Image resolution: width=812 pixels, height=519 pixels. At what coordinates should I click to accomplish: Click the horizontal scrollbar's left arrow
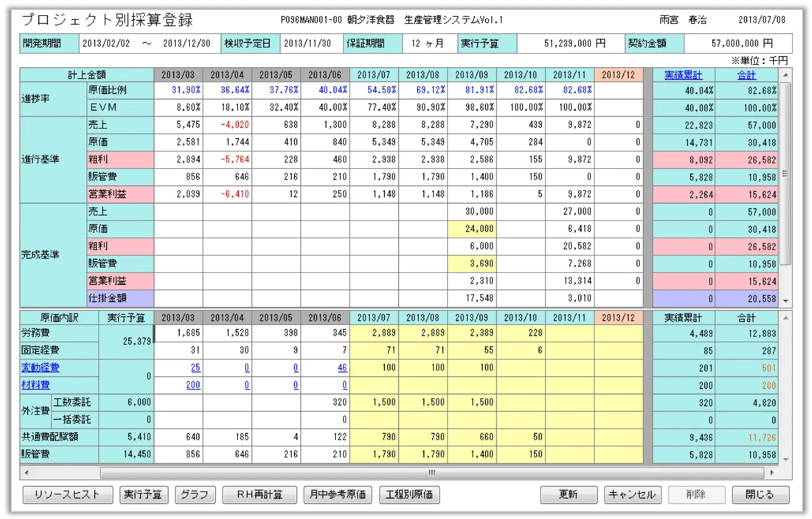tap(26, 473)
